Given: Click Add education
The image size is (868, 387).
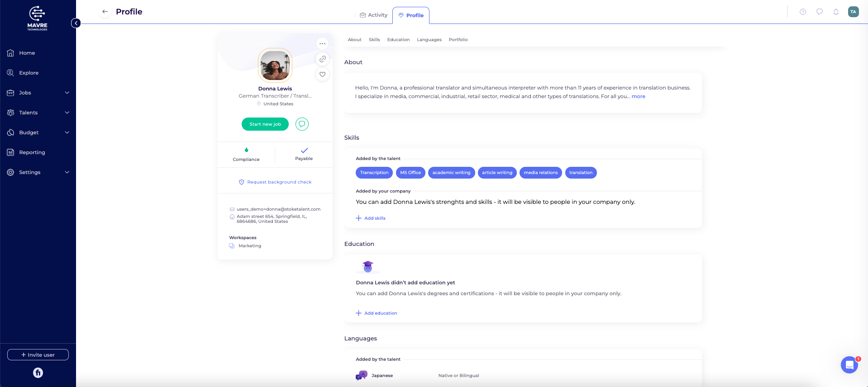Looking at the screenshot, I should (377, 313).
